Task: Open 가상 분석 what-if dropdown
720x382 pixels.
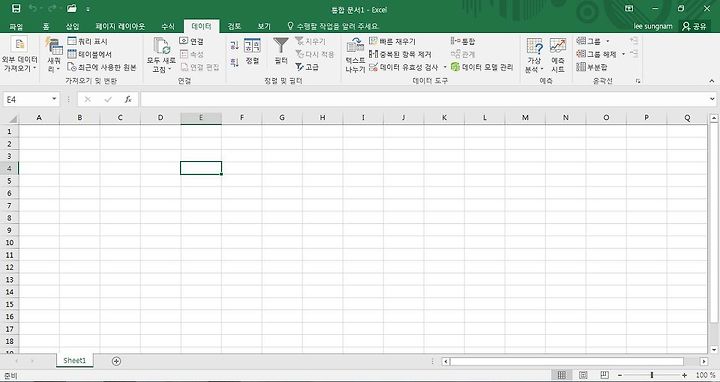Action: tap(534, 55)
